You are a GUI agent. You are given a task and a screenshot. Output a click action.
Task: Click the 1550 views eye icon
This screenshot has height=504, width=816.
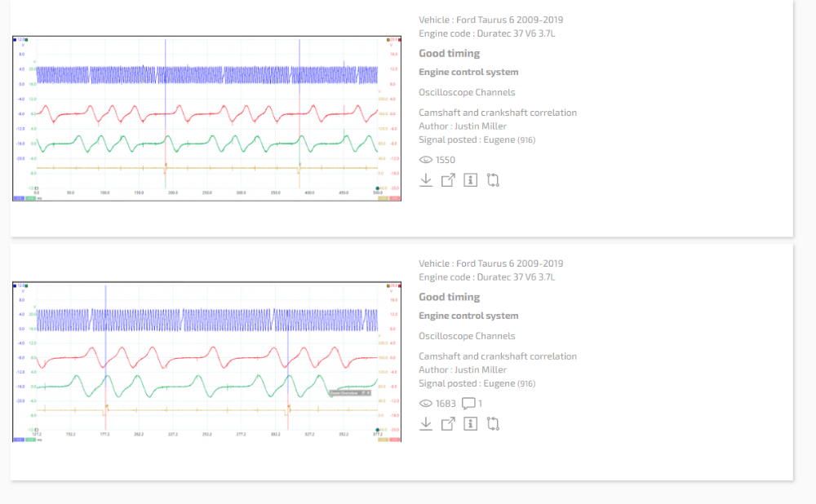[425, 160]
